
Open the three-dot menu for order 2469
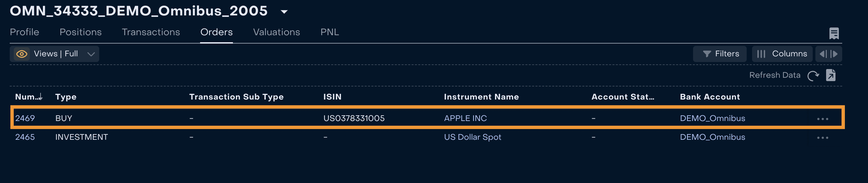coord(822,119)
